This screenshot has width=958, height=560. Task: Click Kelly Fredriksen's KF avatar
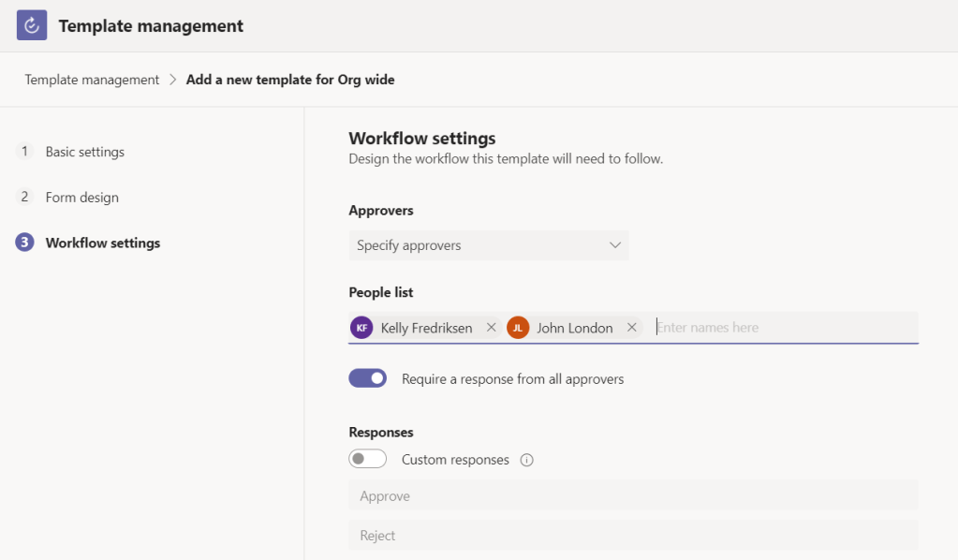point(361,328)
